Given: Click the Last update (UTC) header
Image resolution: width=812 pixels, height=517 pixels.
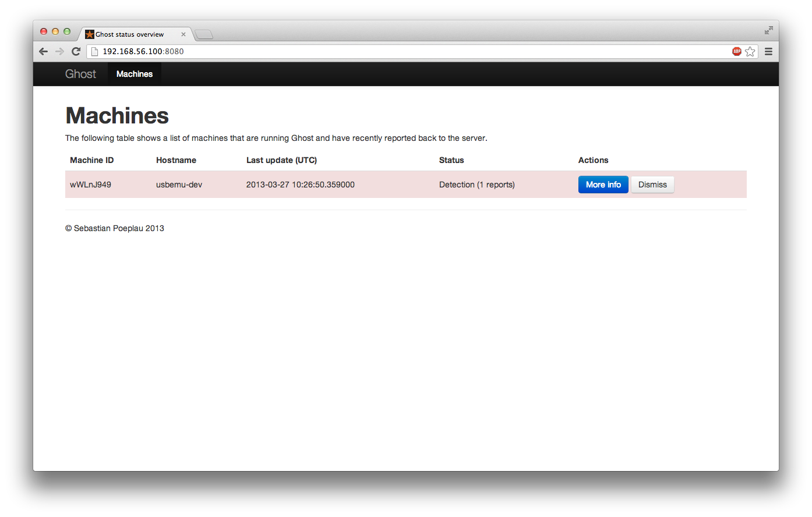Looking at the screenshot, I should pyautogui.click(x=281, y=160).
